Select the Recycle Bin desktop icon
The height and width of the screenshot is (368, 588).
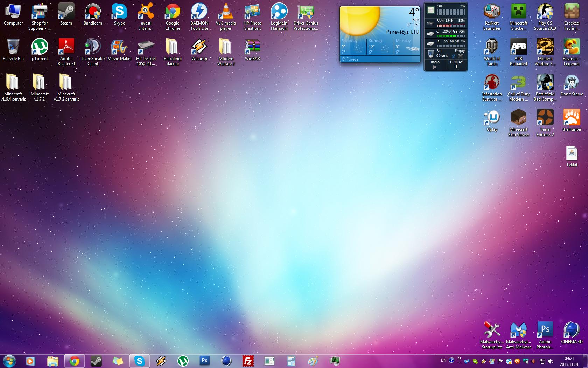(13, 50)
